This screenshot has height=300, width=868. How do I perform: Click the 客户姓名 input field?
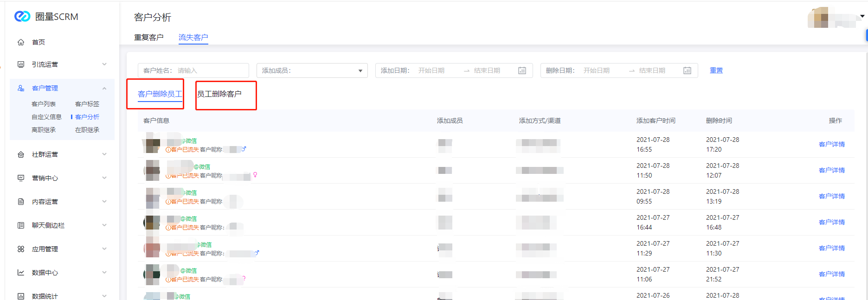point(211,70)
